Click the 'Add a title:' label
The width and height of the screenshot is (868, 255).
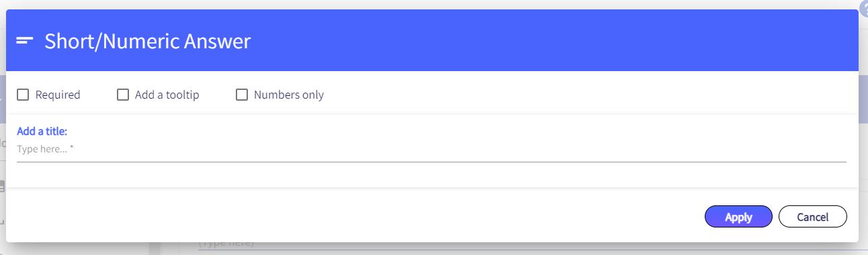click(42, 131)
